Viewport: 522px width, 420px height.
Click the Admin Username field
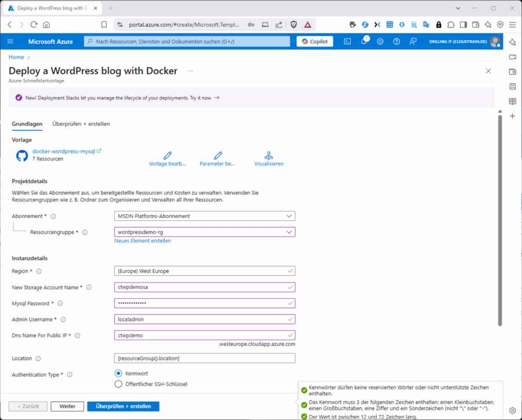tap(204, 320)
